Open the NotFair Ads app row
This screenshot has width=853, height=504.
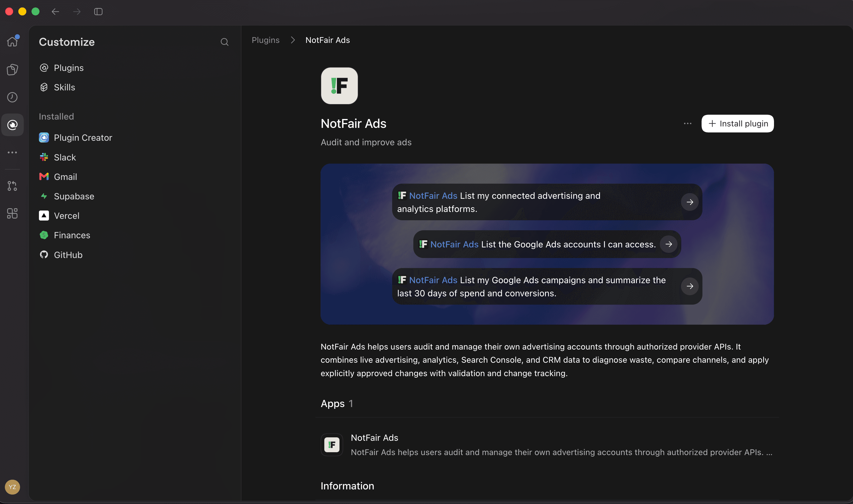[x=547, y=445]
